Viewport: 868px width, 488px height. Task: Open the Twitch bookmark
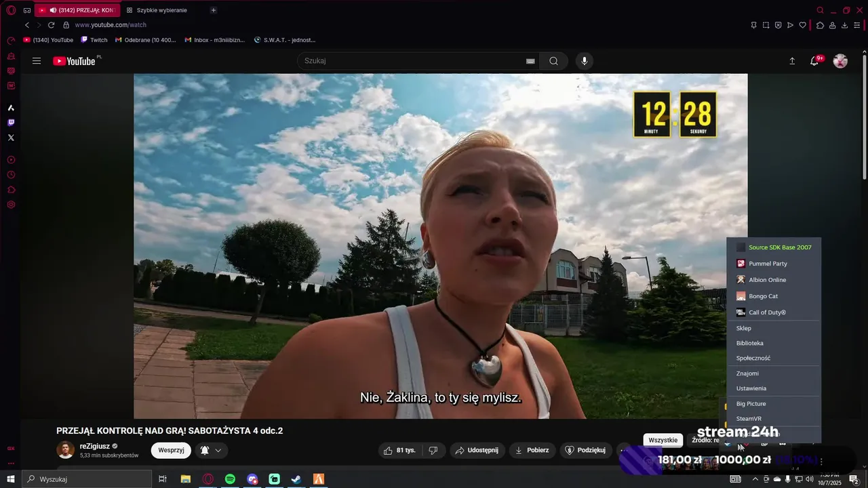click(x=94, y=40)
